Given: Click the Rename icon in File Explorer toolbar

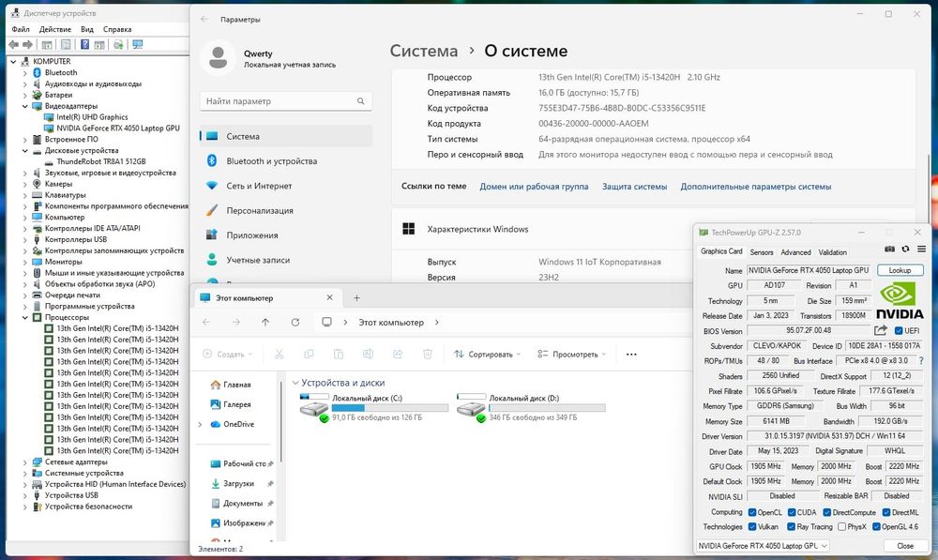Looking at the screenshot, I should point(368,355).
